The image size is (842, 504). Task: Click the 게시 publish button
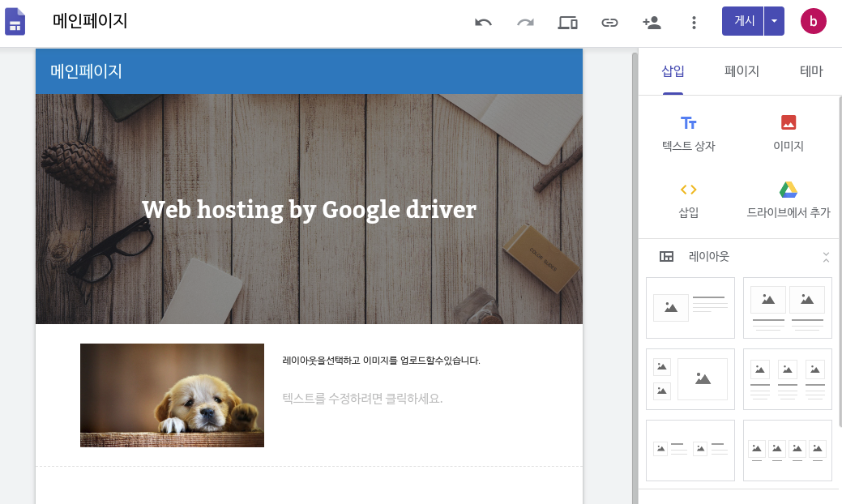point(742,21)
